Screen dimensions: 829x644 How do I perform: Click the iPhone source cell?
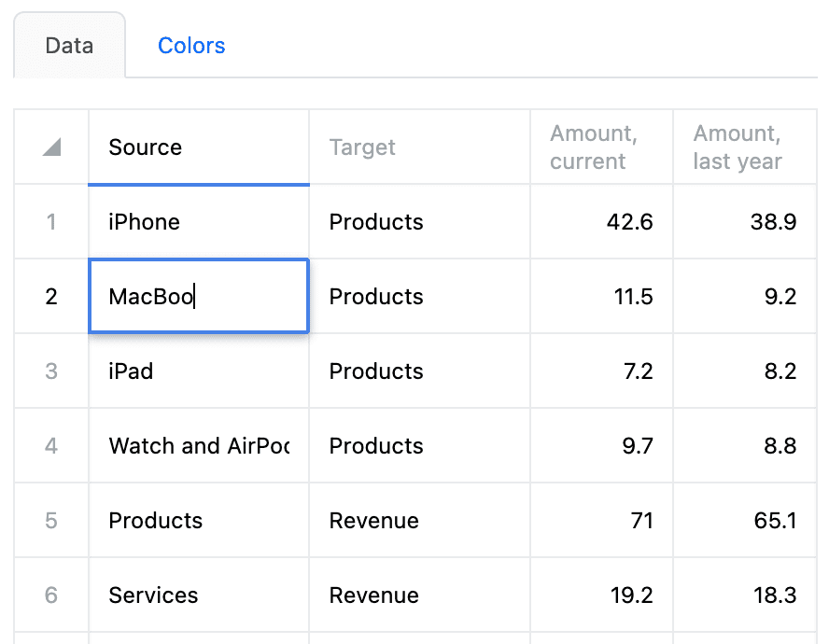click(198, 222)
